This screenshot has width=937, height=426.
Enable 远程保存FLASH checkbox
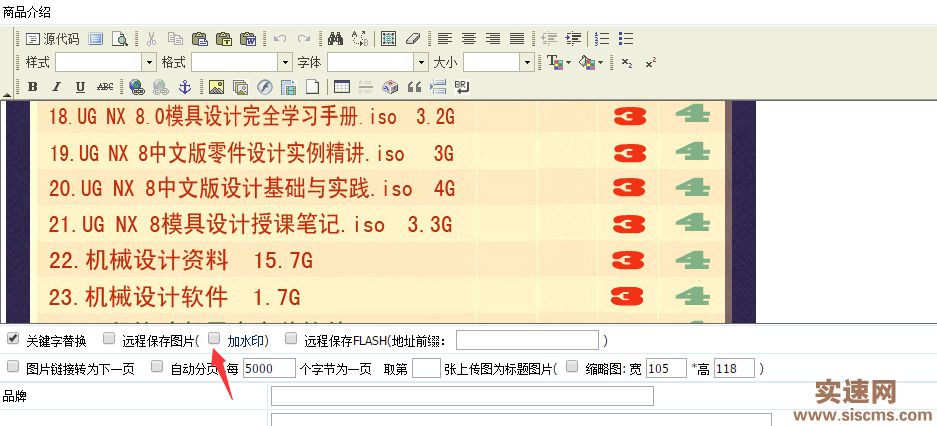(x=291, y=339)
